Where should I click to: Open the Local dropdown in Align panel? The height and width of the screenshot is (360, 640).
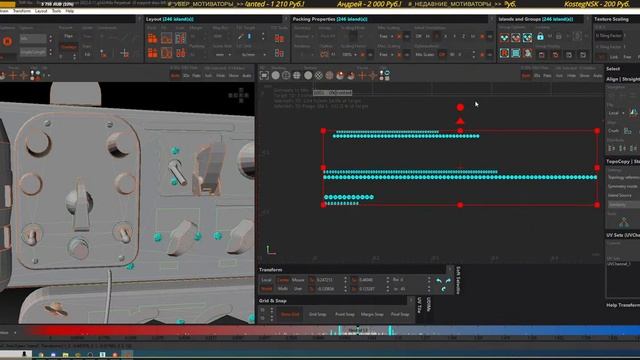[616, 113]
